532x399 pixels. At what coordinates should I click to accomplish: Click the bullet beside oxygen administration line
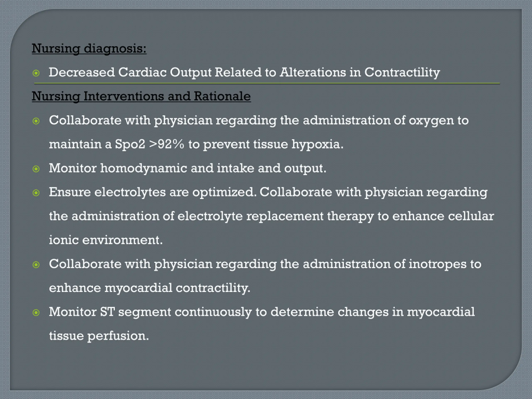[36, 121]
